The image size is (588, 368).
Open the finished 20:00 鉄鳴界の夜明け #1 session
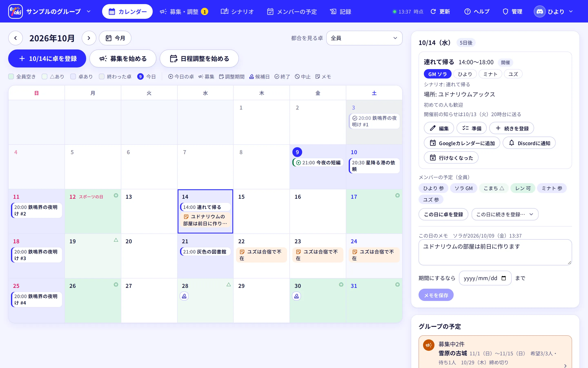[x=374, y=121]
